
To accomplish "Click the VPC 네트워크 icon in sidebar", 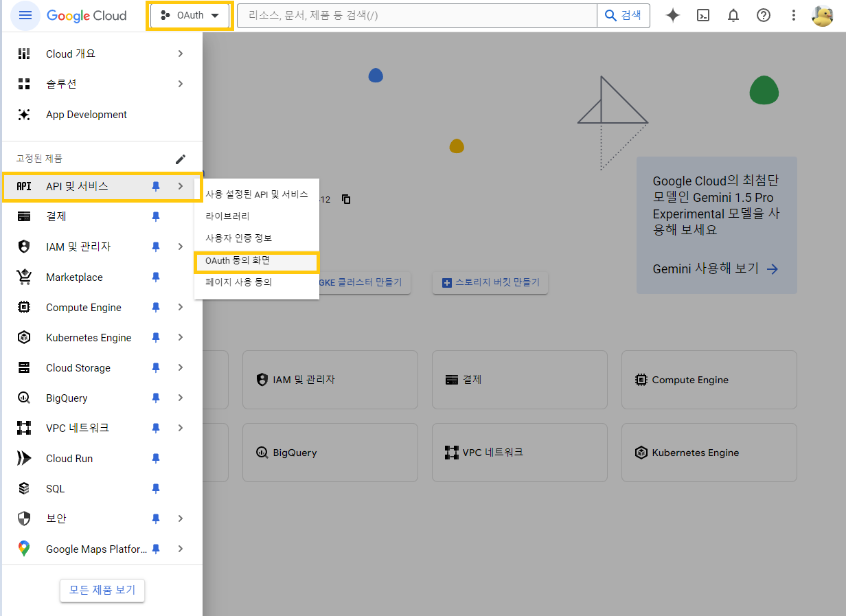I will point(24,428).
